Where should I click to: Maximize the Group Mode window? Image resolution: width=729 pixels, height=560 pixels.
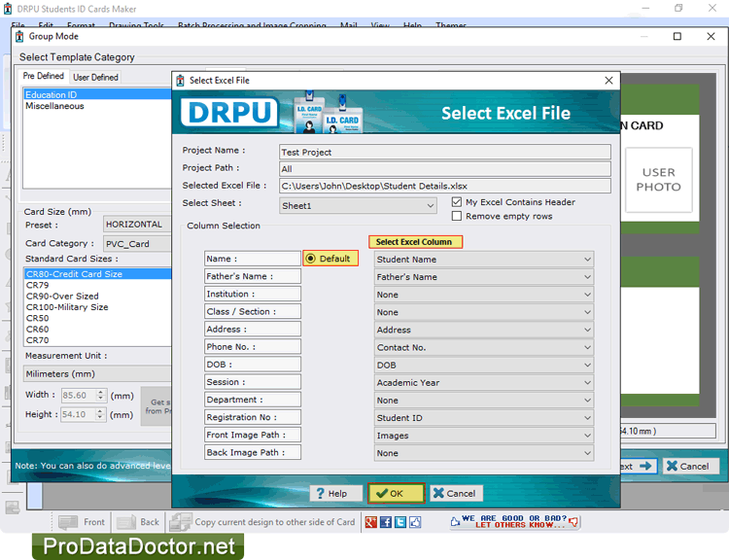click(677, 36)
